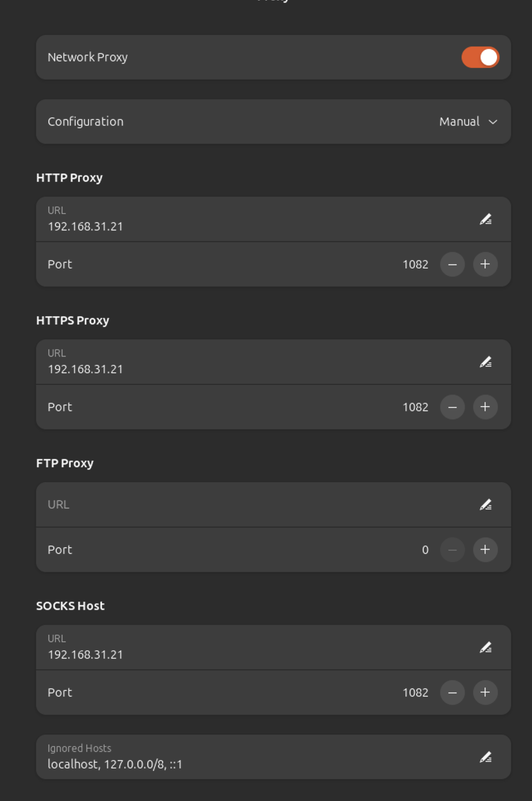Click the SOCKS Host URL edit pencil icon

(x=485, y=648)
